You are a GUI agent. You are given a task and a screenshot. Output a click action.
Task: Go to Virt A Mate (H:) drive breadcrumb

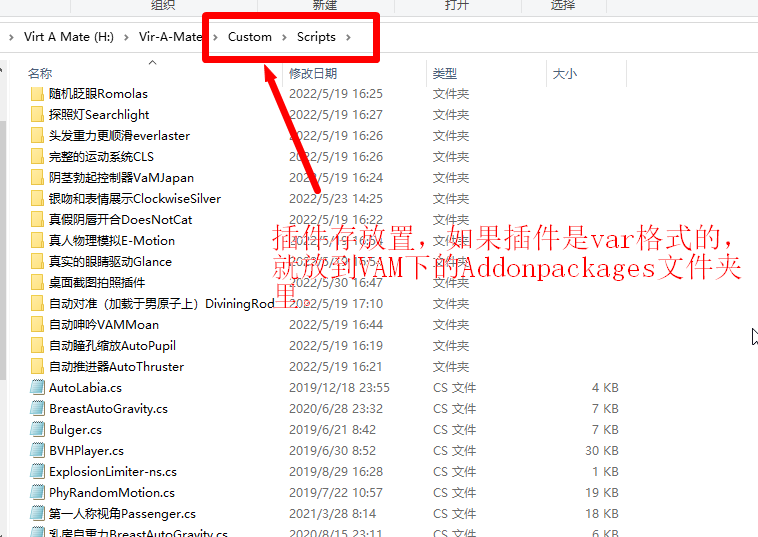coord(68,37)
